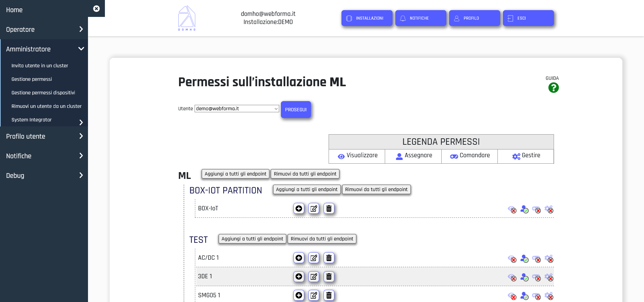The image size is (644, 302).
Task: Toggle assign permission for AC/DC 1
Action: tap(524, 259)
